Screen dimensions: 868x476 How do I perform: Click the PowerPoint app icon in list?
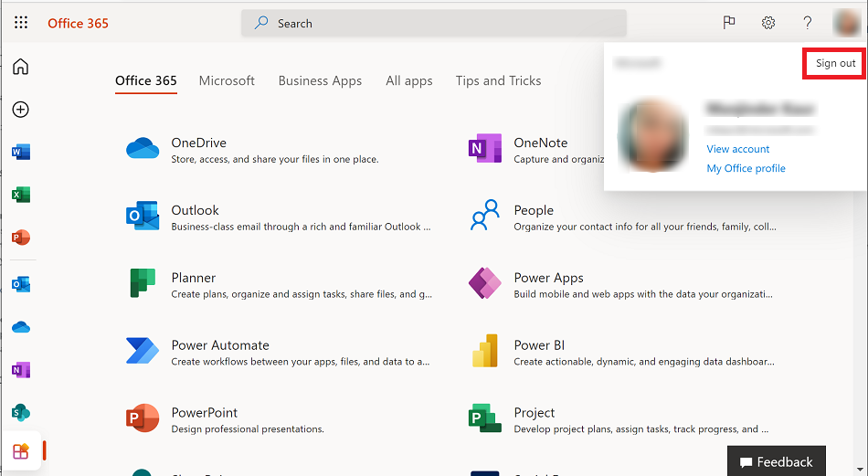[x=143, y=418]
